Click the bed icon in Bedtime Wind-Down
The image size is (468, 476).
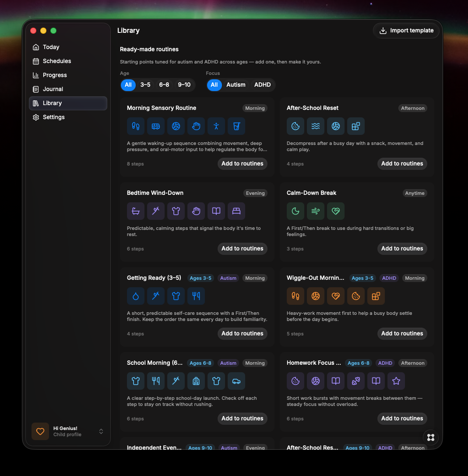[x=236, y=211]
